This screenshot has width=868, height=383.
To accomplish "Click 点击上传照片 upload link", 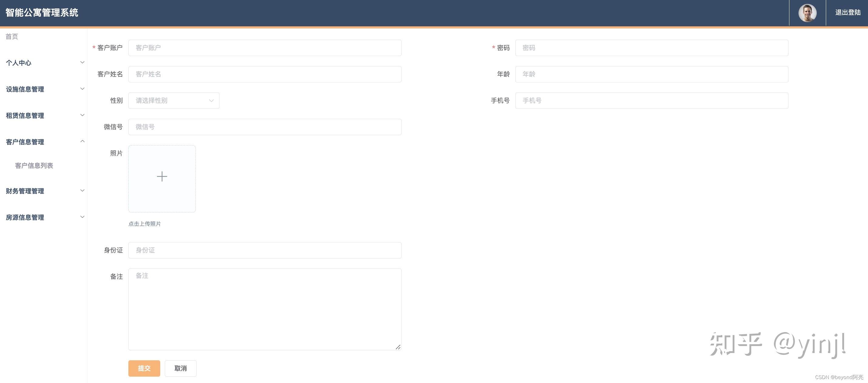I will coord(144,224).
